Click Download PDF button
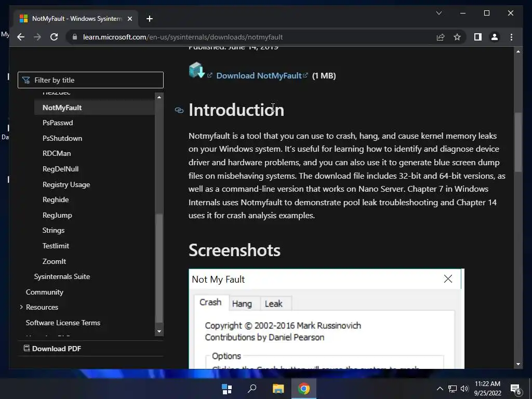This screenshot has height=399, width=532. [x=52, y=349]
